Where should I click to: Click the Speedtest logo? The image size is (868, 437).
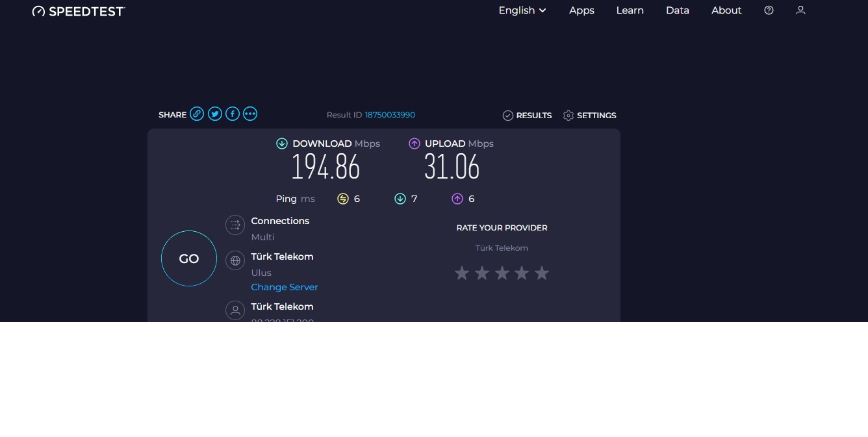79,11
